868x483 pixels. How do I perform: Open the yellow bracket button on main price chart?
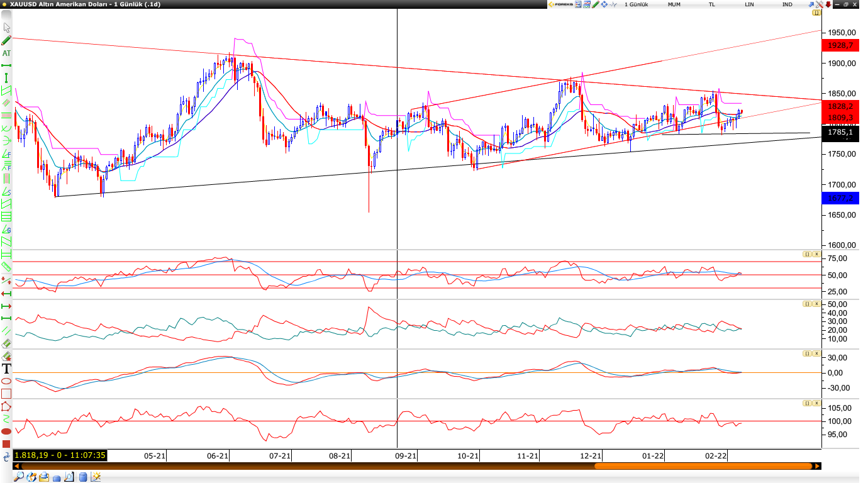click(816, 12)
